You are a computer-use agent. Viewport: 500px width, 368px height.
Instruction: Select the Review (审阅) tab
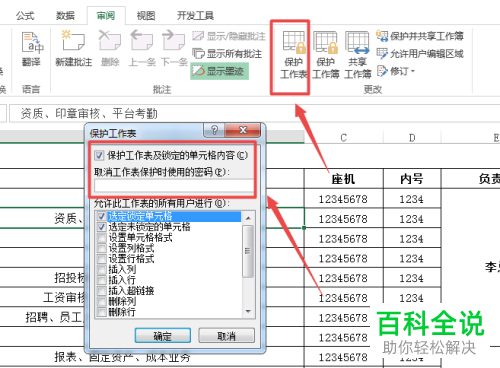click(106, 16)
